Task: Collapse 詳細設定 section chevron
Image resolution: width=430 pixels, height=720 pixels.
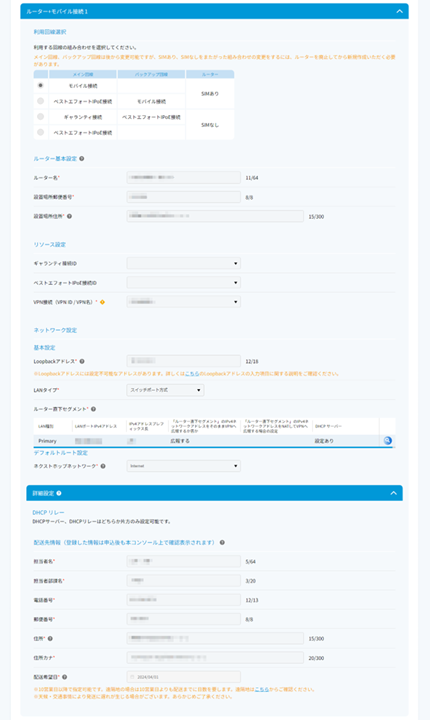Action: pyautogui.click(x=393, y=493)
